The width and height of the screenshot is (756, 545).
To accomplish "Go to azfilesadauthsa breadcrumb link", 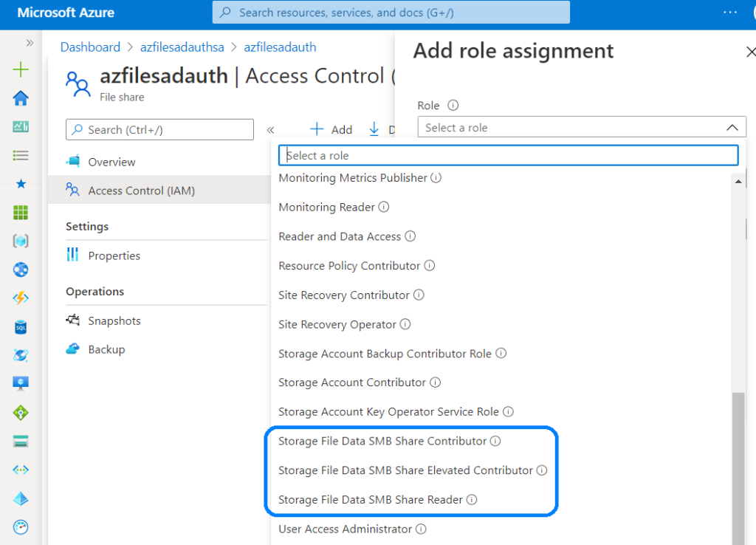I will tap(182, 47).
